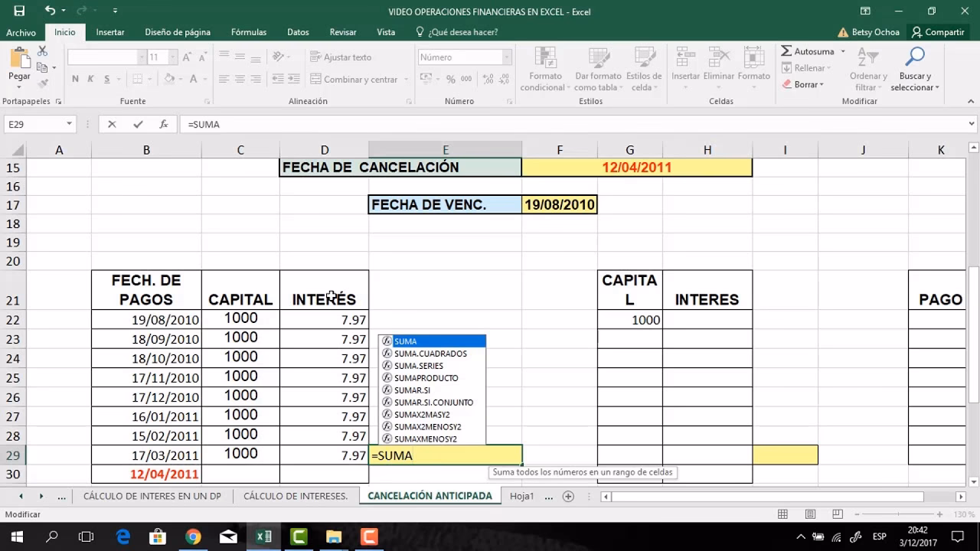Click the font color swatch
Image resolution: width=980 pixels, height=551 pixels.
point(193,79)
